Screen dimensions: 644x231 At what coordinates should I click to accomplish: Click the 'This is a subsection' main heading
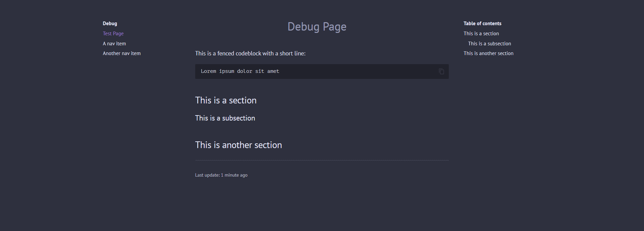point(225,118)
